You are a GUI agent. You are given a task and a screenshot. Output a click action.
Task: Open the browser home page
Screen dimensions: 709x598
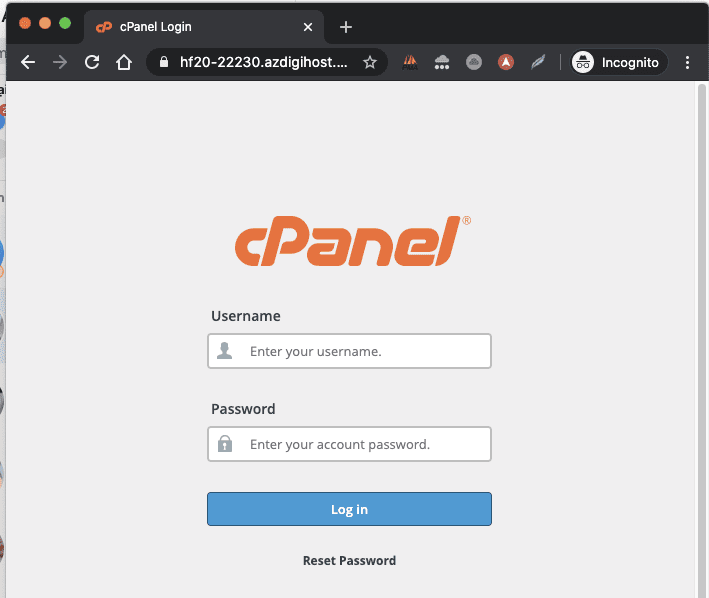click(x=123, y=62)
